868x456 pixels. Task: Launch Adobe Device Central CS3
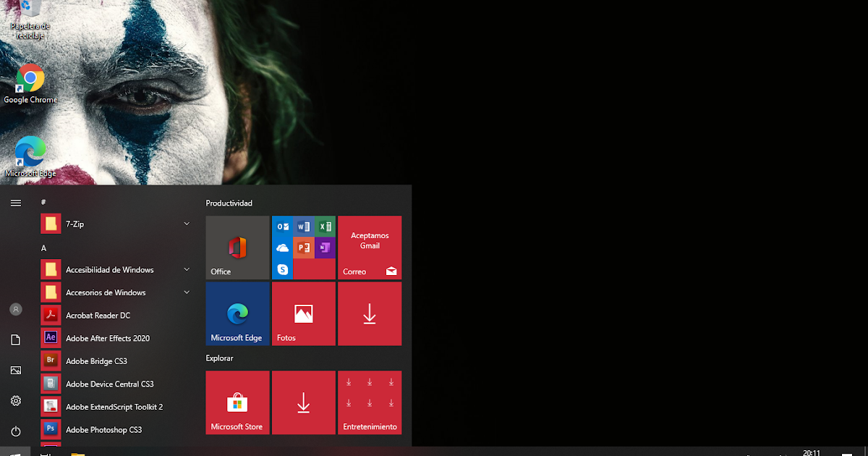[x=116, y=384]
